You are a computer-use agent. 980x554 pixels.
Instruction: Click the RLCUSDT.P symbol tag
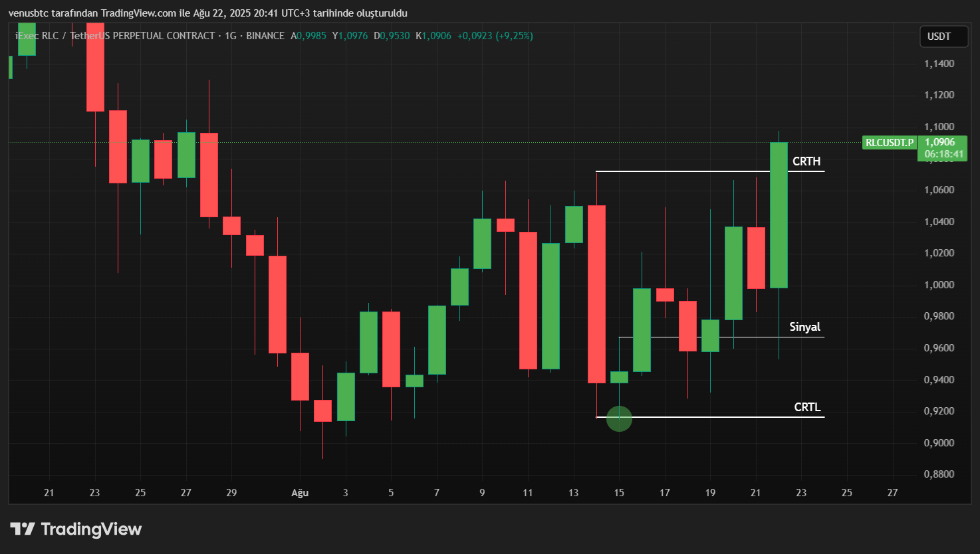tap(889, 142)
